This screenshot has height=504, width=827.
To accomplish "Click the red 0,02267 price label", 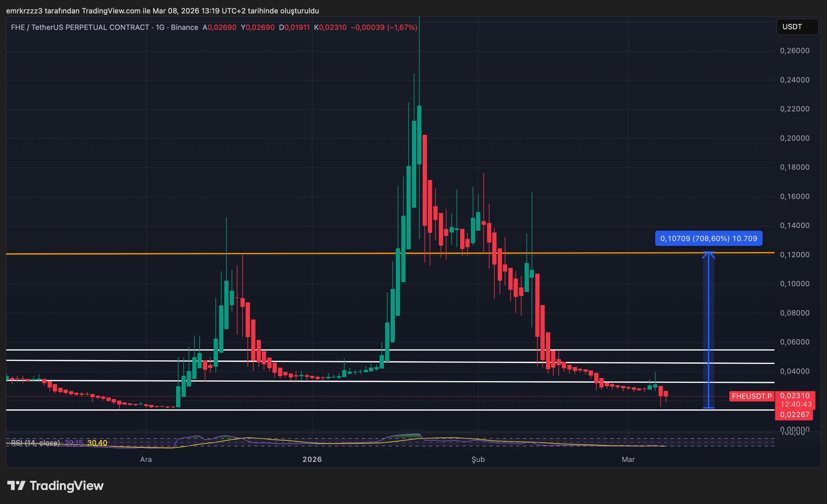I will coord(794,414).
